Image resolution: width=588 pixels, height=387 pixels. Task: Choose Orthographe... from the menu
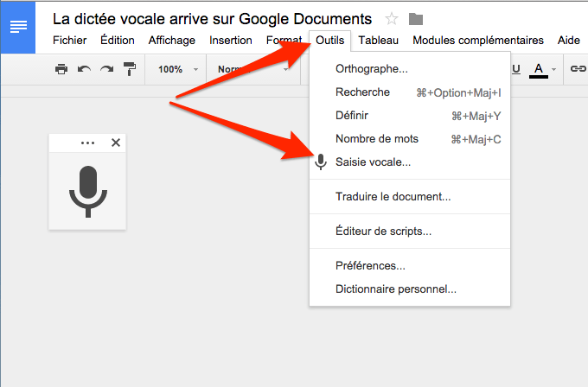click(410, 69)
